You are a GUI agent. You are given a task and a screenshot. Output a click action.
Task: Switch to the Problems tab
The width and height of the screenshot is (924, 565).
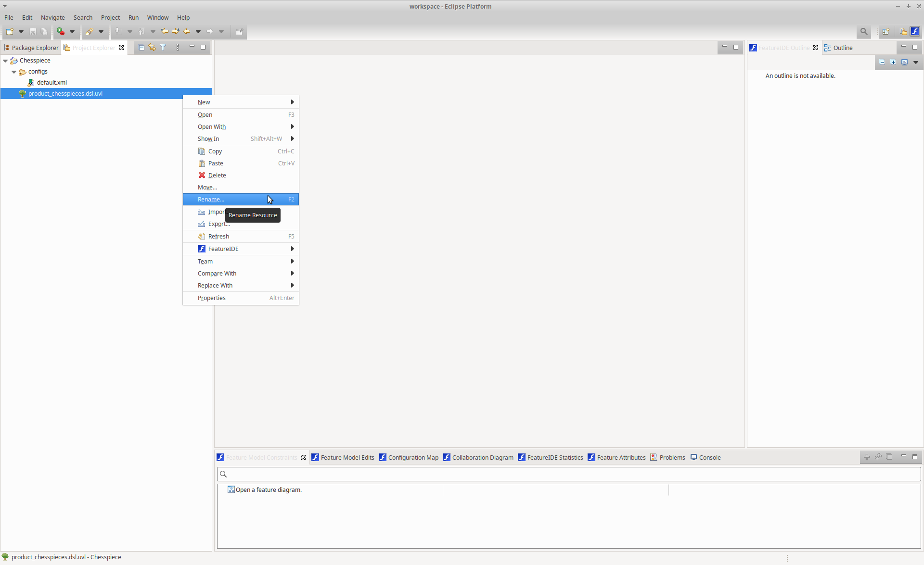pos(671,457)
